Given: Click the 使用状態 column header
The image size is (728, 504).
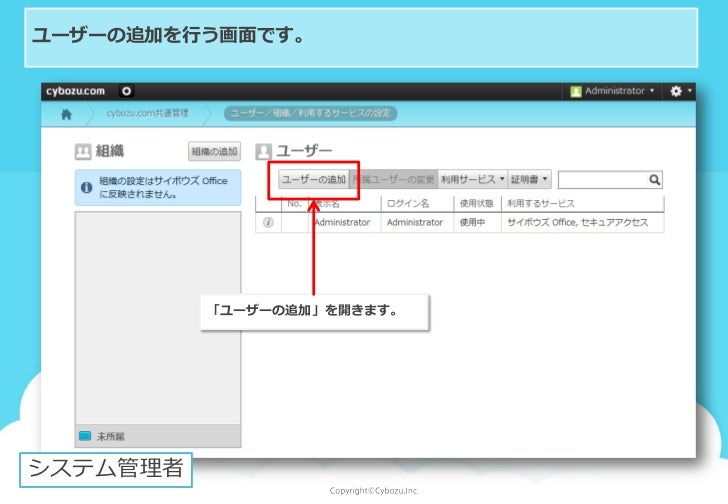Looking at the screenshot, I should 476,204.
